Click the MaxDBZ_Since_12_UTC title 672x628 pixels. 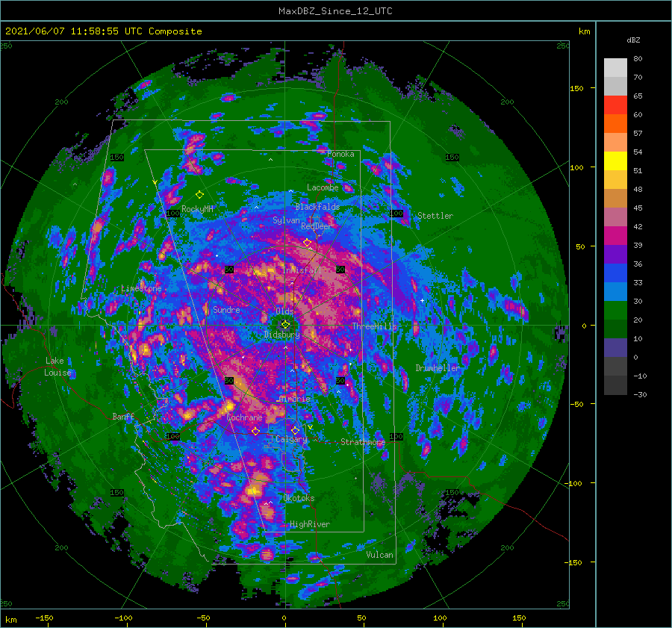(335, 11)
